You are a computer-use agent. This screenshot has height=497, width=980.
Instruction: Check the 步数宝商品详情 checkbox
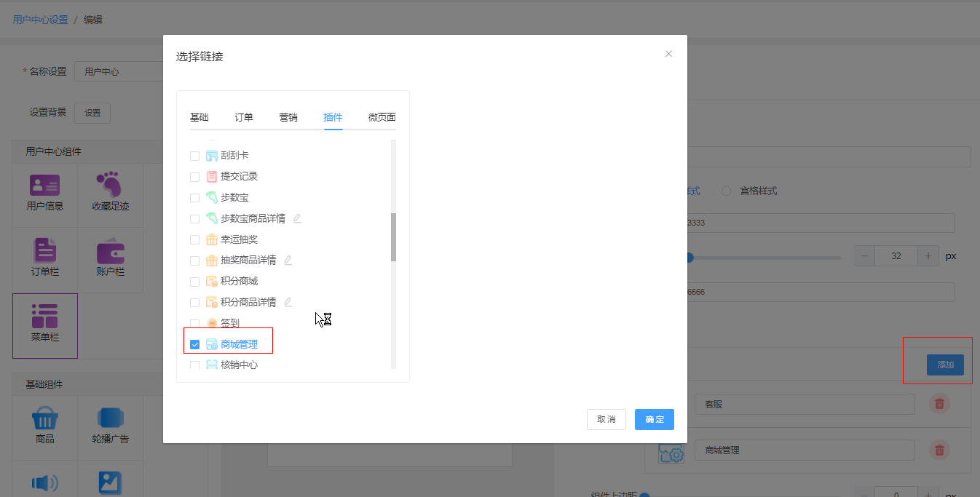[194, 219]
